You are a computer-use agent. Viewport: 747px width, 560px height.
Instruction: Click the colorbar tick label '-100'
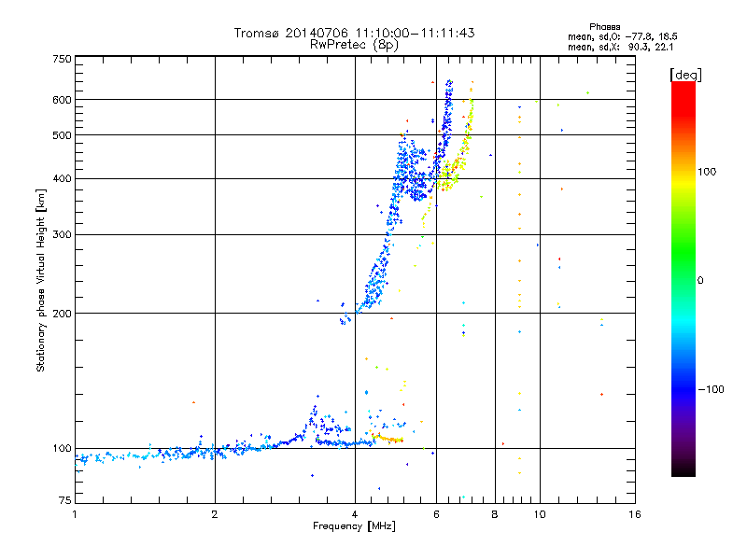pyautogui.click(x=711, y=389)
